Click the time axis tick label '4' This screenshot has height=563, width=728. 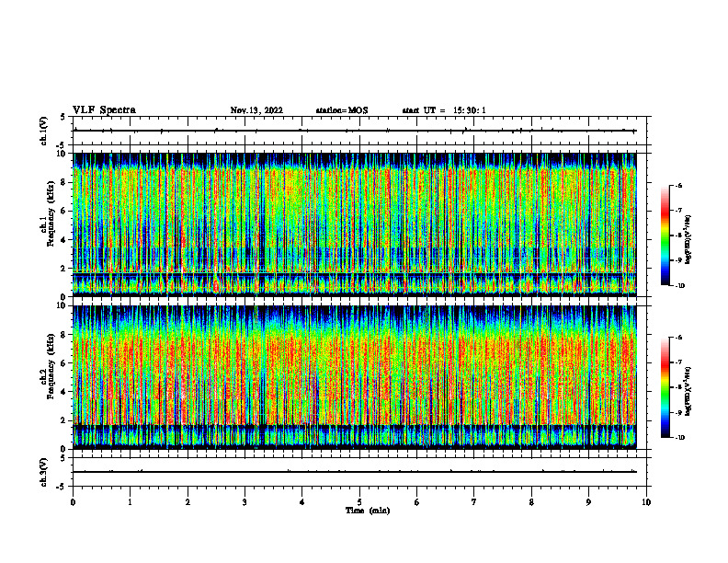[x=302, y=502]
